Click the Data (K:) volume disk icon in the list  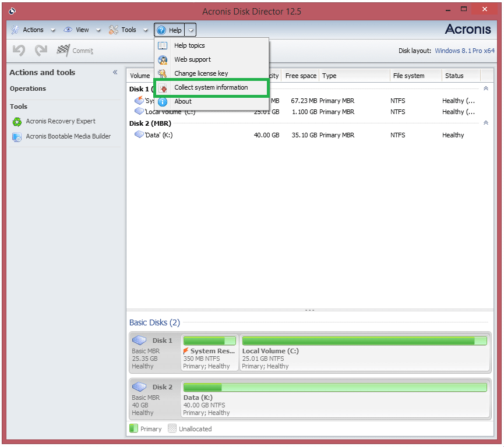139,134
